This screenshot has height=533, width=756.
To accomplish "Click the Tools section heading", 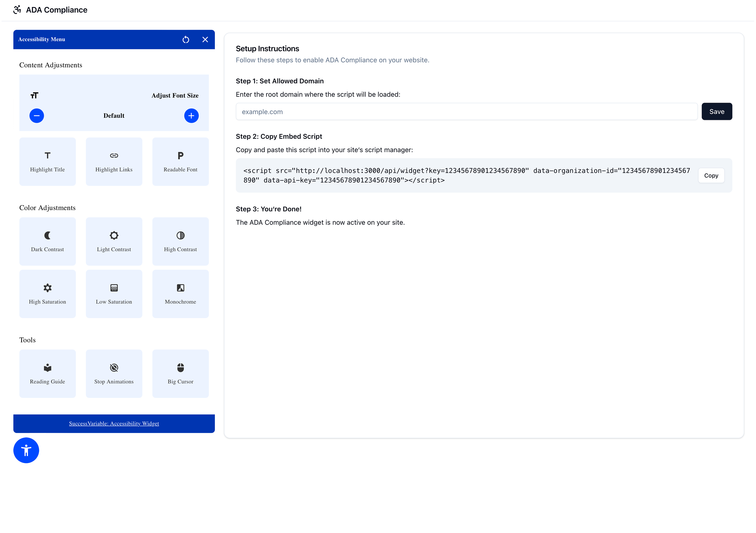I will tap(27, 340).
